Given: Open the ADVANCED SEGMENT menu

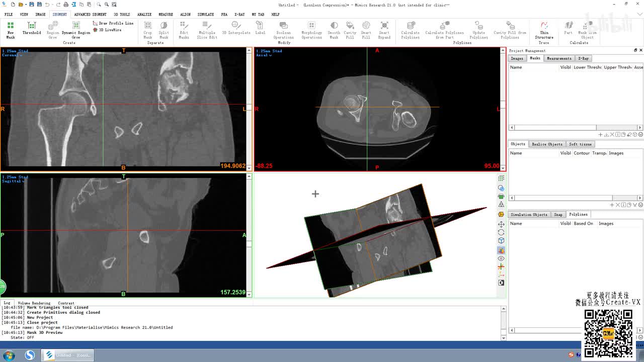Looking at the screenshot, I should point(91,14).
